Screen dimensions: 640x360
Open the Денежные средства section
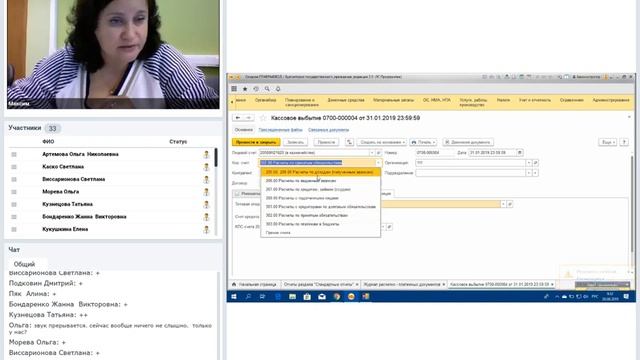point(346,100)
